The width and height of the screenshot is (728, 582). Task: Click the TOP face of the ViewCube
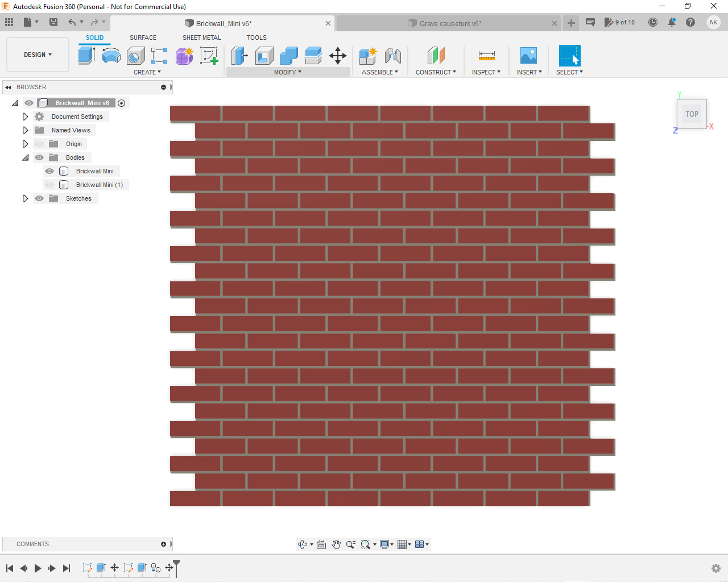692,114
